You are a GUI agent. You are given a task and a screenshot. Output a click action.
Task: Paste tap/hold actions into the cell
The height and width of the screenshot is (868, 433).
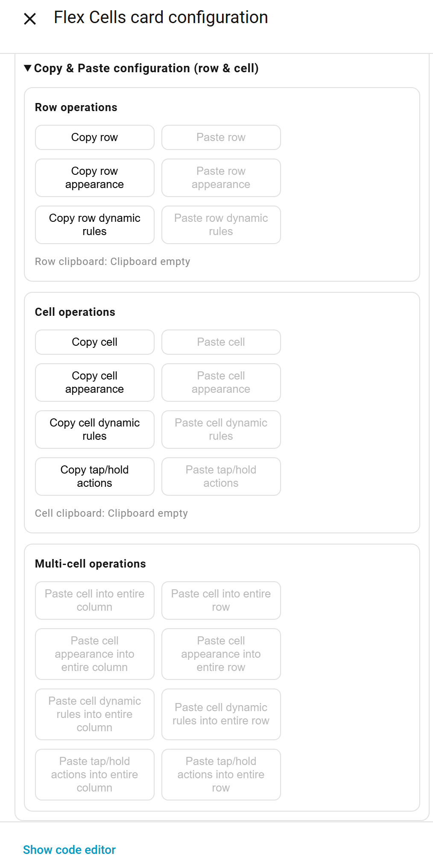click(x=221, y=477)
